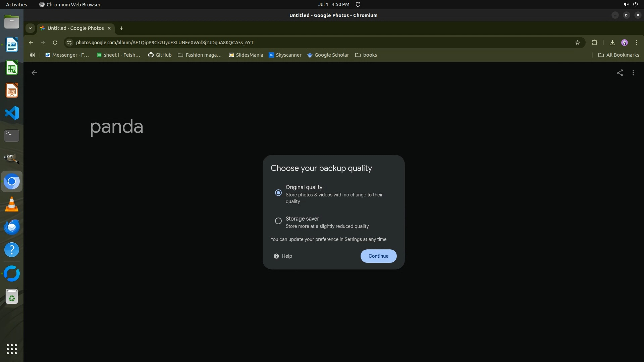The height and width of the screenshot is (362, 644).
Task: Select the Storage saver radio button
Action: (x=278, y=221)
